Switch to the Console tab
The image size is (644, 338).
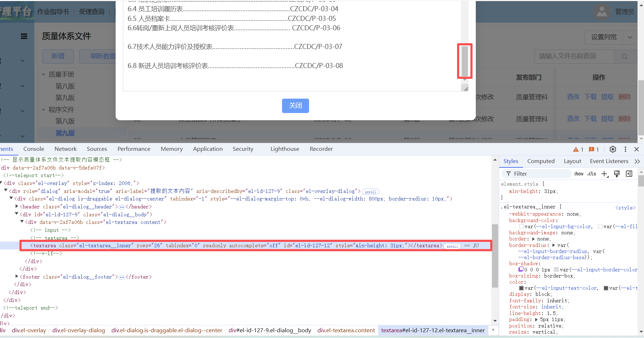(x=34, y=149)
